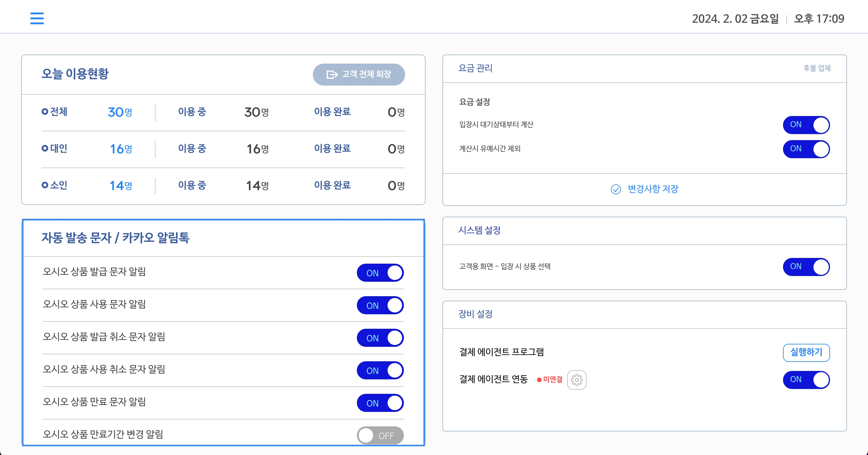This screenshot has width=868, height=455.
Task: Click the bullet icon next to 소인
Action: [x=45, y=185]
